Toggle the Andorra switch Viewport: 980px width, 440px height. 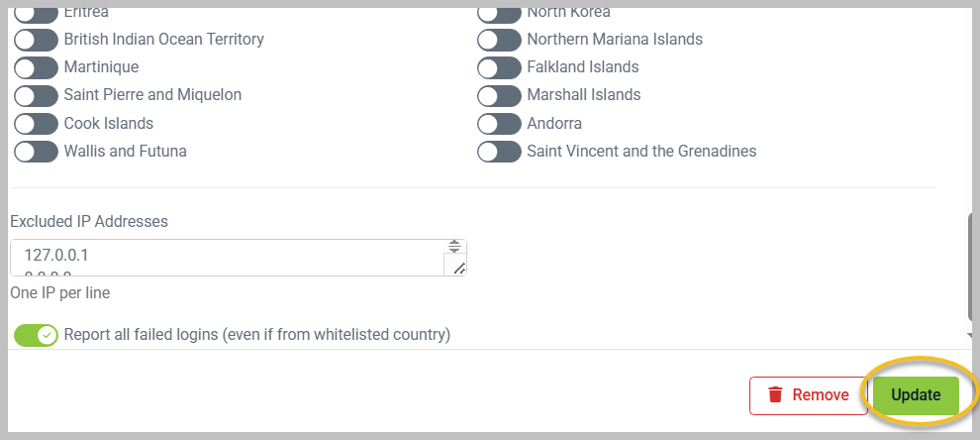(x=499, y=124)
